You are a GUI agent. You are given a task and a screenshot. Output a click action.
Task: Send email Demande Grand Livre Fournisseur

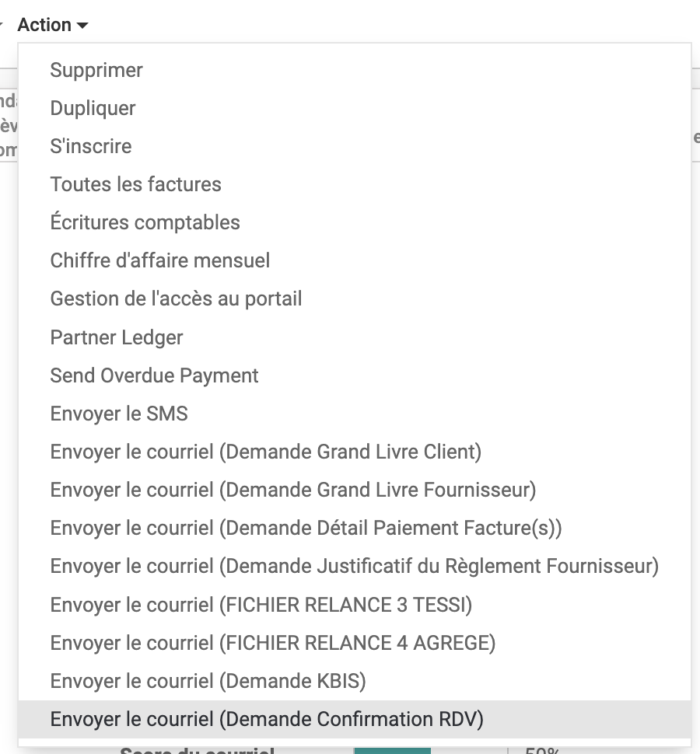355,490
